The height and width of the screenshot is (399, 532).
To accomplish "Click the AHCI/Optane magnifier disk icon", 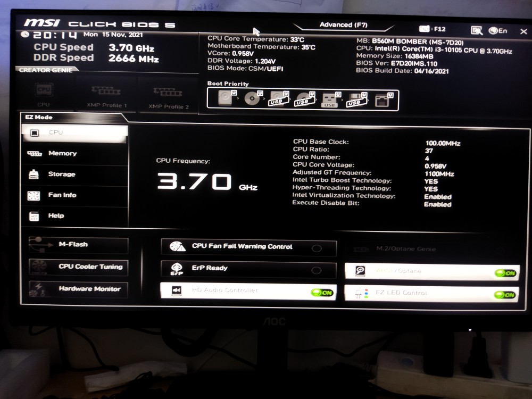I will (360, 271).
